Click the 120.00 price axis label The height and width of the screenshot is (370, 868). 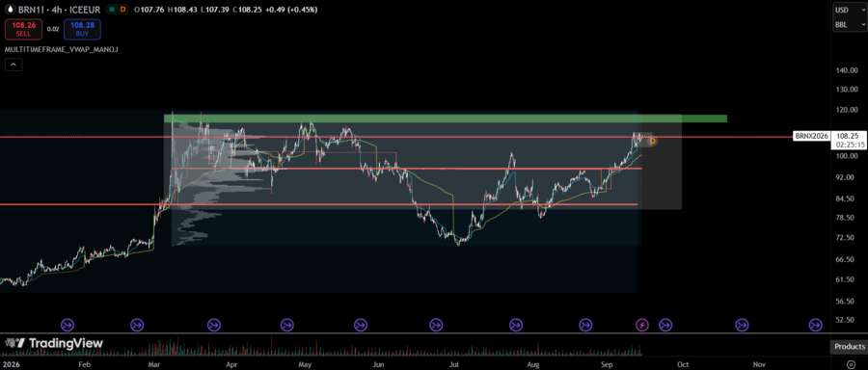(847, 110)
